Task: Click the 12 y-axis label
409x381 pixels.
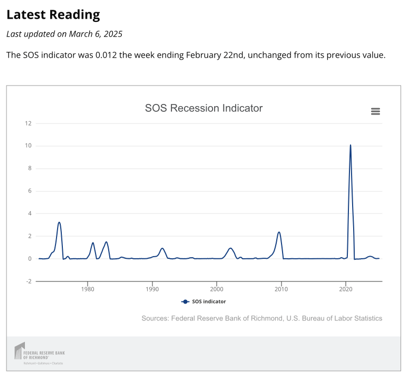Action: pos(28,123)
